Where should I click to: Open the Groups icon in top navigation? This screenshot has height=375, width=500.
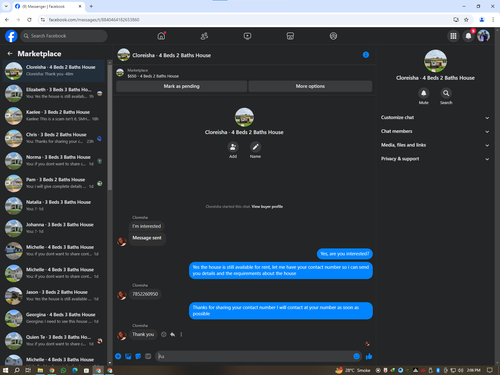click(x=333, y=36)
